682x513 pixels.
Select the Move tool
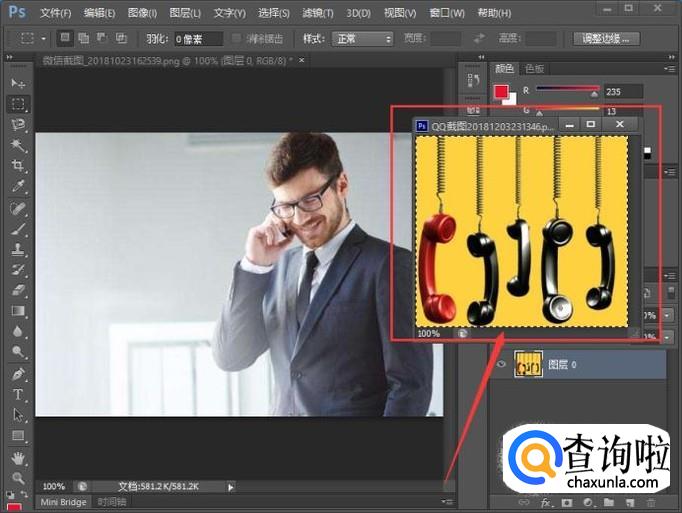(x=18, y=83)
